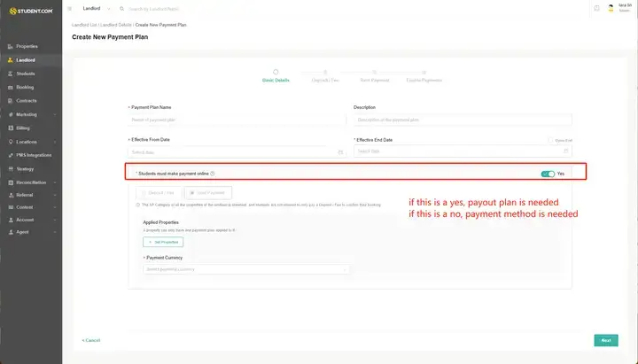Click the Agent sidebar icon
Image resolution: width=638 pixels, height=364 pixels.
click(11, 232)
